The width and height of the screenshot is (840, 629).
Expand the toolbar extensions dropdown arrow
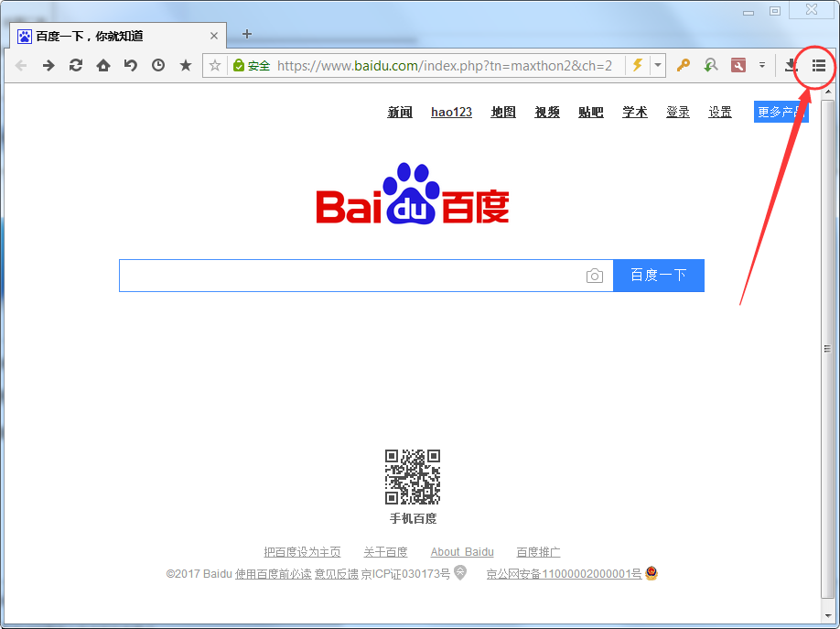point(762,65)
